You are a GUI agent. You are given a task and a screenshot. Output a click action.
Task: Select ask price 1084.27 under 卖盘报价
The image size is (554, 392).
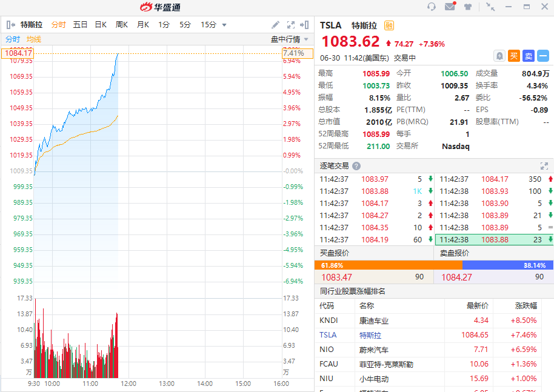tap(493, 277)
